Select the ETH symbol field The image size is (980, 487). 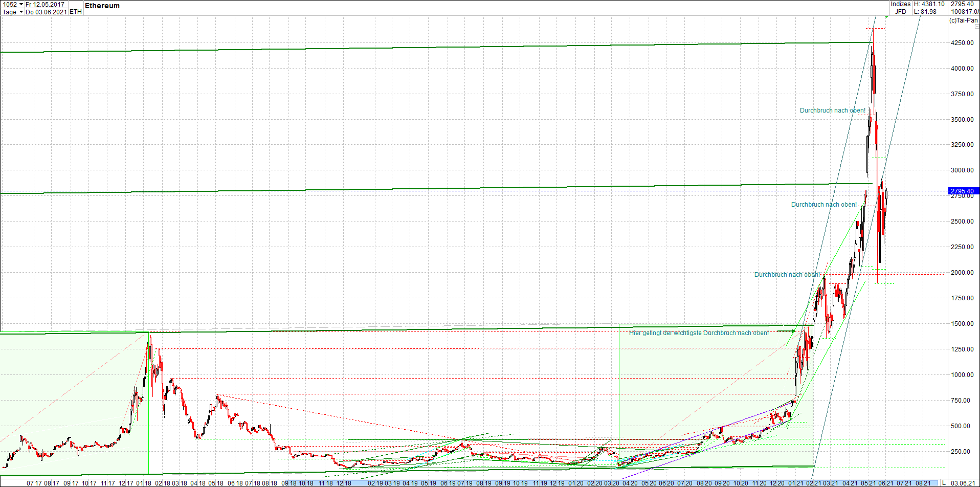pyautogui.click(x=75, y=12)
